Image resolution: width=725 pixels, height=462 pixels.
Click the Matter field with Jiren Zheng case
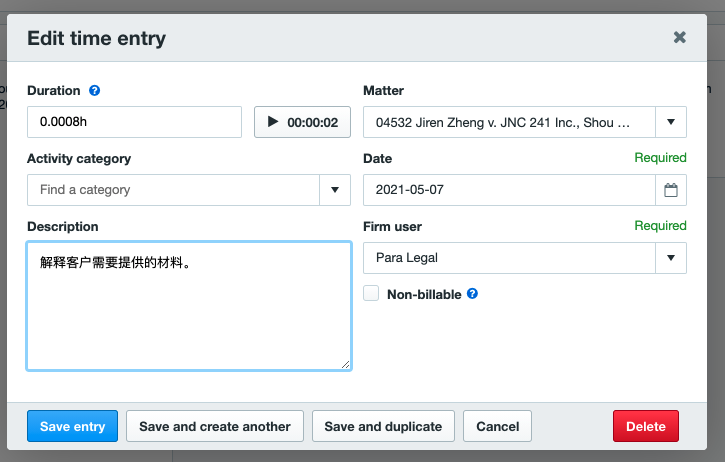click(x=510, y=122)
